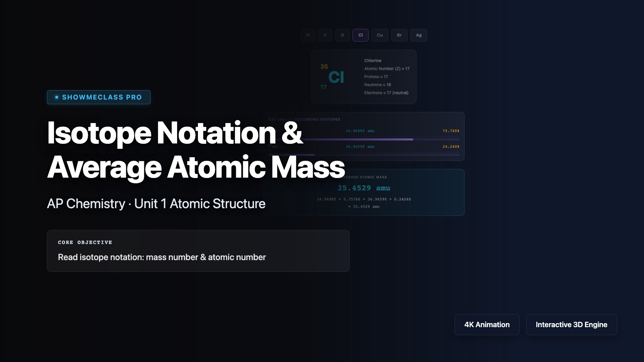Click the Chlorine element name

373,61
